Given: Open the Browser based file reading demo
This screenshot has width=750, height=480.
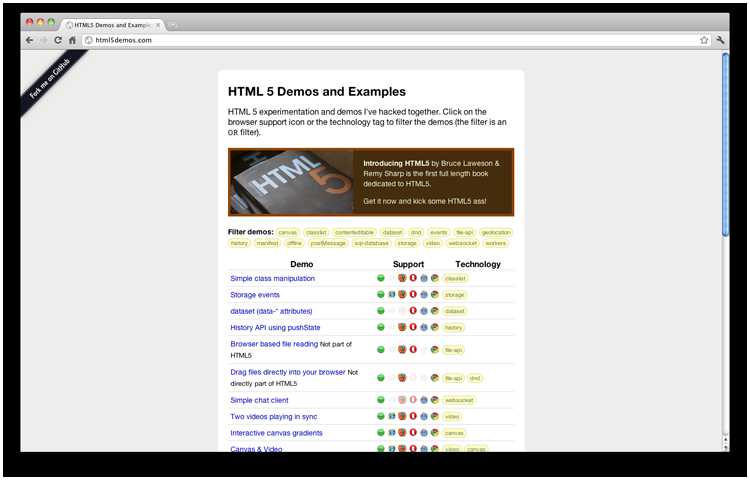Looking at the screenshot, I should pyautogui.click(x=274, y=344).
